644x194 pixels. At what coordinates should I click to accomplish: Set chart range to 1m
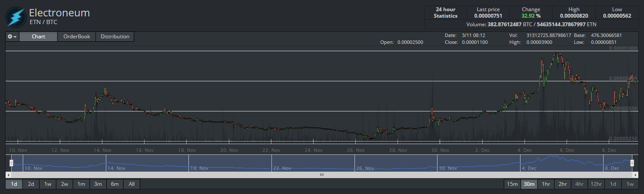pos(81,184)
